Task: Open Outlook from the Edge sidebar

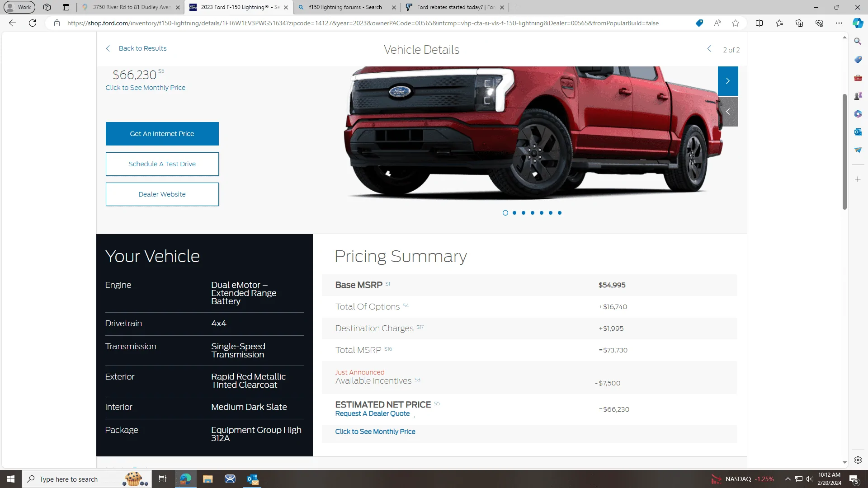Action: pos(857,131)
